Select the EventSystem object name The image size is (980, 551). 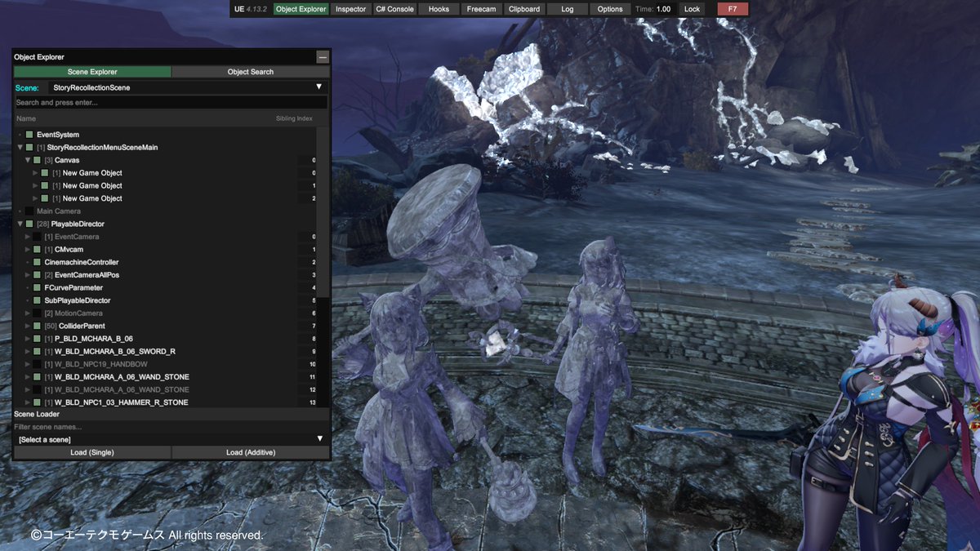(58, 135)
